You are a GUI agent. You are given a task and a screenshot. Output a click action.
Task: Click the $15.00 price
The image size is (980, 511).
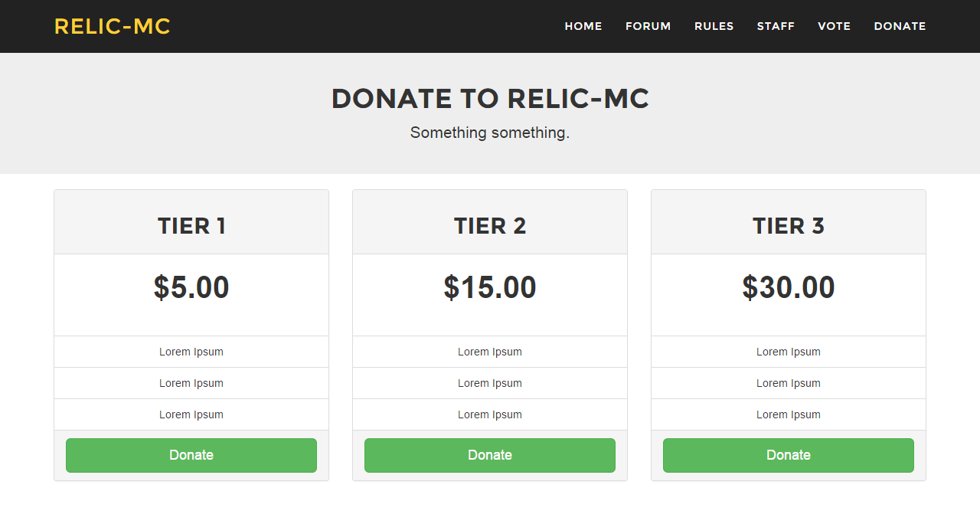(490, 287)
